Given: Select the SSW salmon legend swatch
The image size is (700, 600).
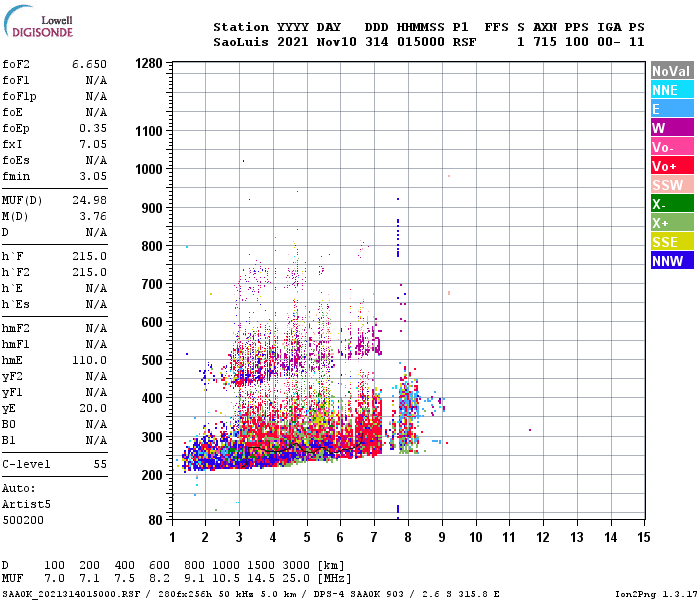Looking at the screenshot, I should 672,185.
